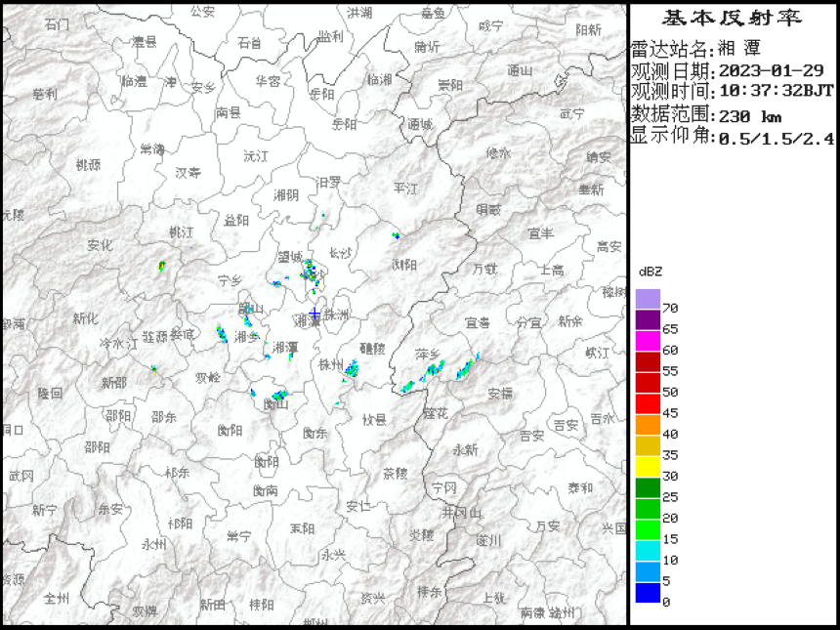840x630 pixels.
Task: Click the blue radar station cross marker
Action: coord(315,314)
